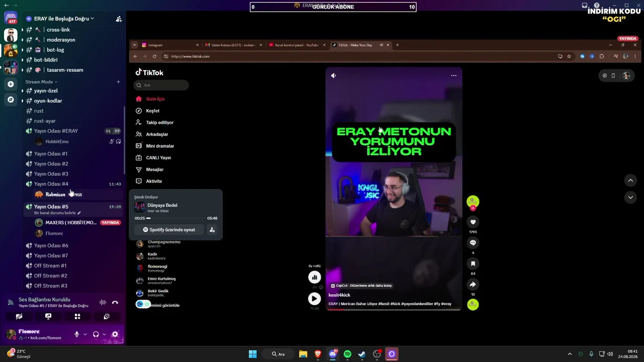The image size is (644, 362).
Task: Seek in the TikTok video progress bar
Action: [x=393, y=309]
